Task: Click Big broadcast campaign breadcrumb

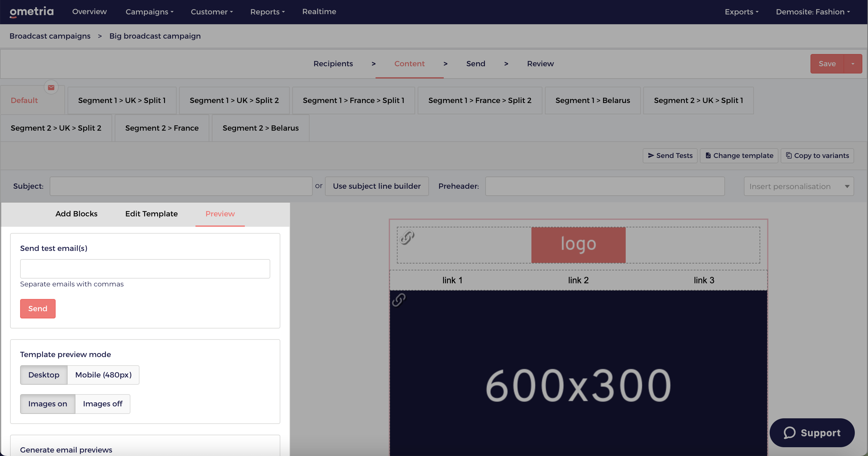Action: click(x=155, y=36)
